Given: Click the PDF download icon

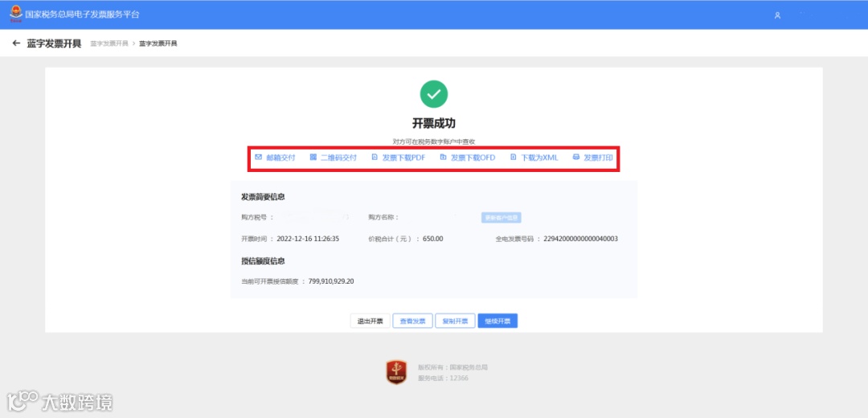Looking at the screenshot, I should pyautogui.click(x=375, y=158).
